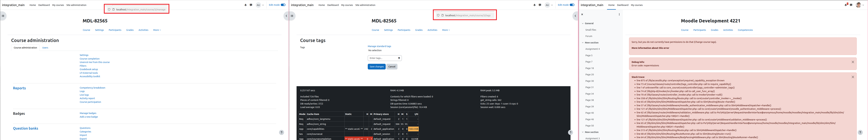Expand More menu in left course administration window
The height and width of the screenshot is (140, 868).
(x=157, y=30)
